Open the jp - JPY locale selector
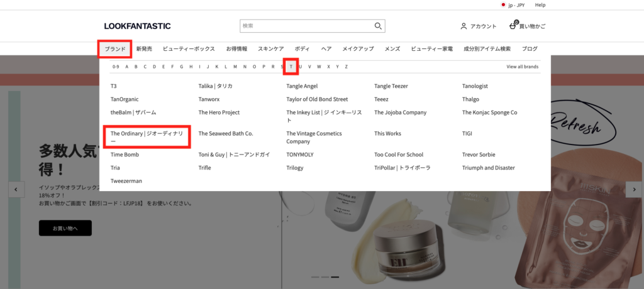This screenshot has height=289, width=644. tap(512, 5)
